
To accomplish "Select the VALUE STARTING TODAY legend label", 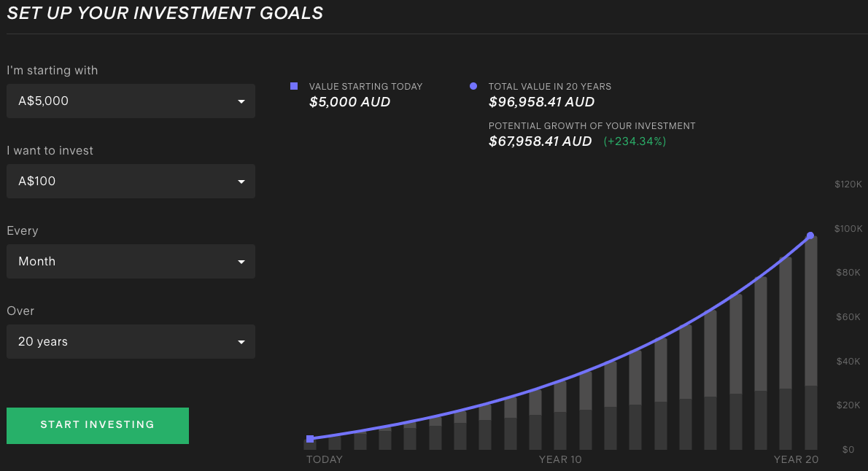I will pyautogui.click(x=365, y=86).
